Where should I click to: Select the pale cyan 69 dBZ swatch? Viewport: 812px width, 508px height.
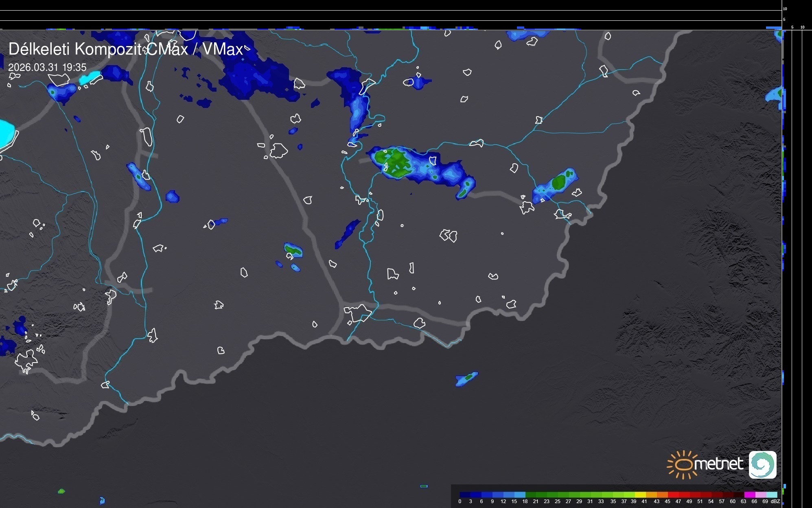point(771,495)
